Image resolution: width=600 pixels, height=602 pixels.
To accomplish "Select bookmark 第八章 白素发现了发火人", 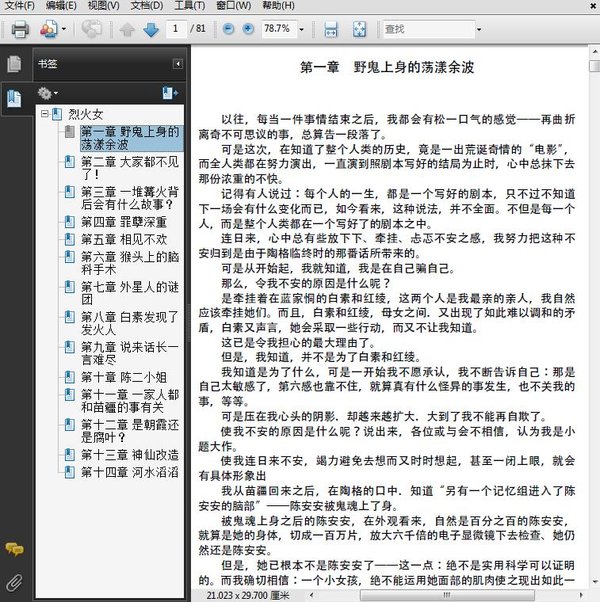I will tap(130, 323).
